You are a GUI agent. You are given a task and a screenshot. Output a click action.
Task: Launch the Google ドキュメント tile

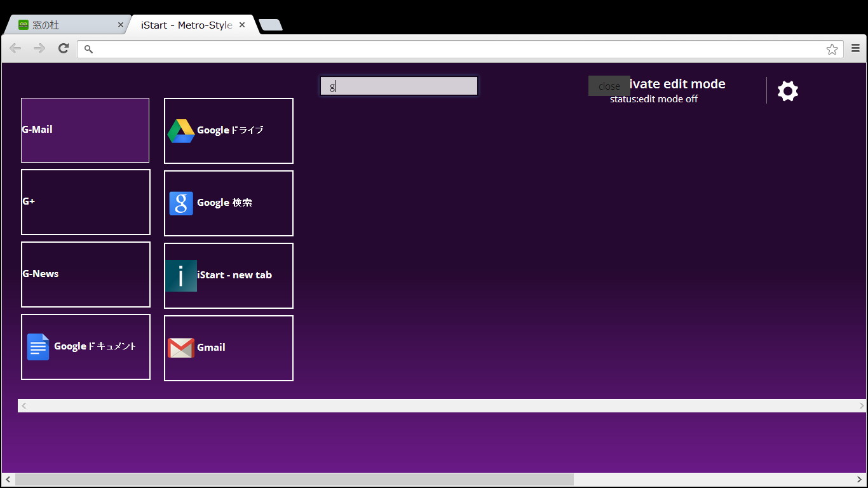[x=86, y=347]
